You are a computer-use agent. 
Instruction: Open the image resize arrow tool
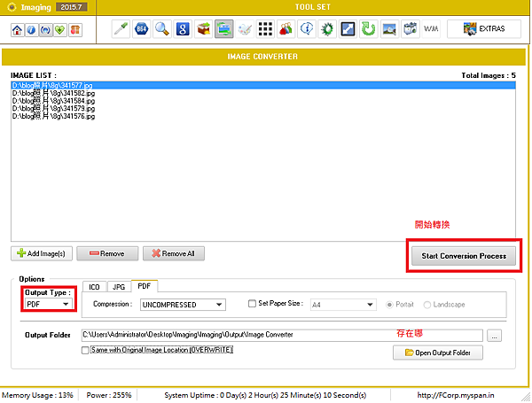(x=348, y=29)
